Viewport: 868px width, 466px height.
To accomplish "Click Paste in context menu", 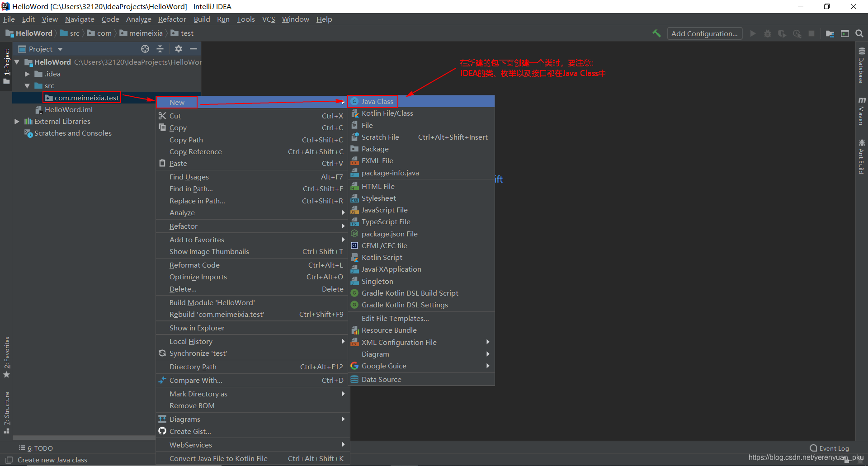I will (x=253, y=163).
